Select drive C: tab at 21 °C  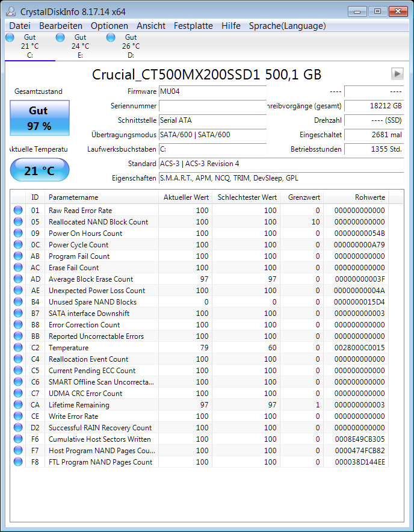click(x=30, y=46)
